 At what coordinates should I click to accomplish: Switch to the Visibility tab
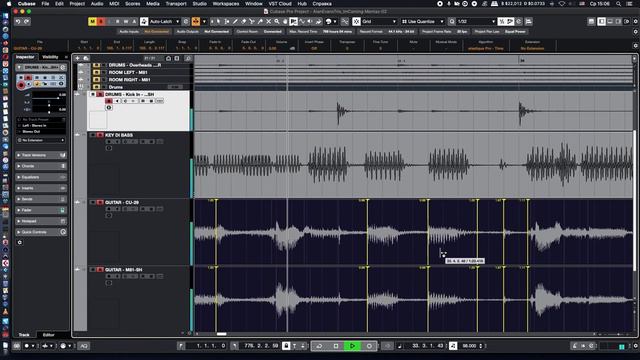(x=50, y=57)
